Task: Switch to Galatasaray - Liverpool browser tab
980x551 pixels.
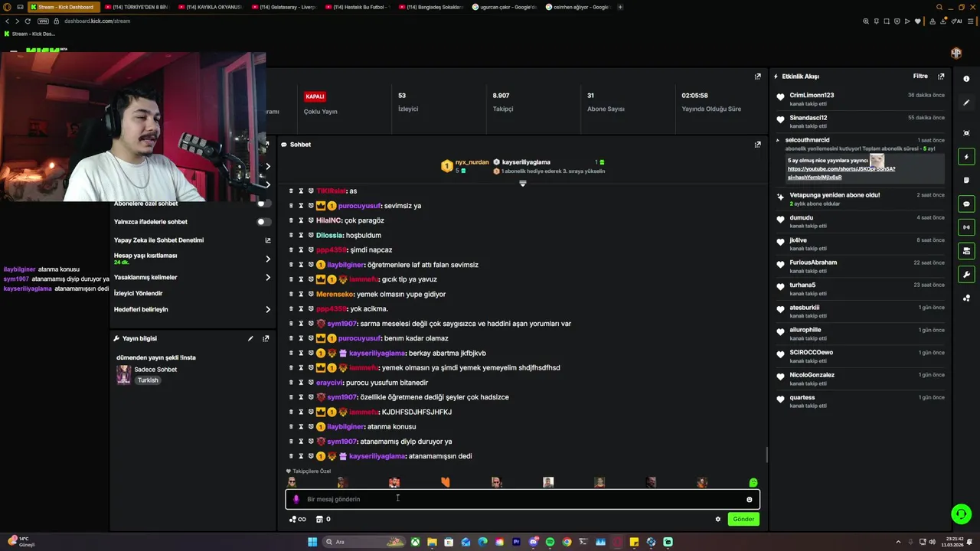Action: (x=283, y=7)
